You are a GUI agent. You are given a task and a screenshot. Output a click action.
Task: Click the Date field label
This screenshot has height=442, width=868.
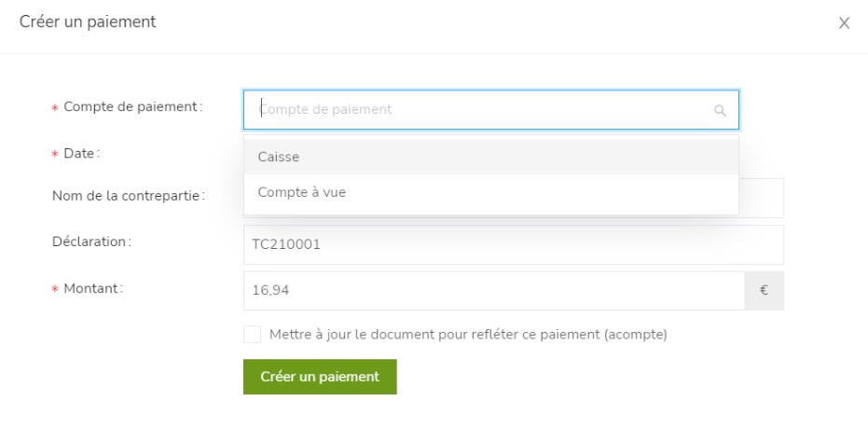click(x=81, y=153)
